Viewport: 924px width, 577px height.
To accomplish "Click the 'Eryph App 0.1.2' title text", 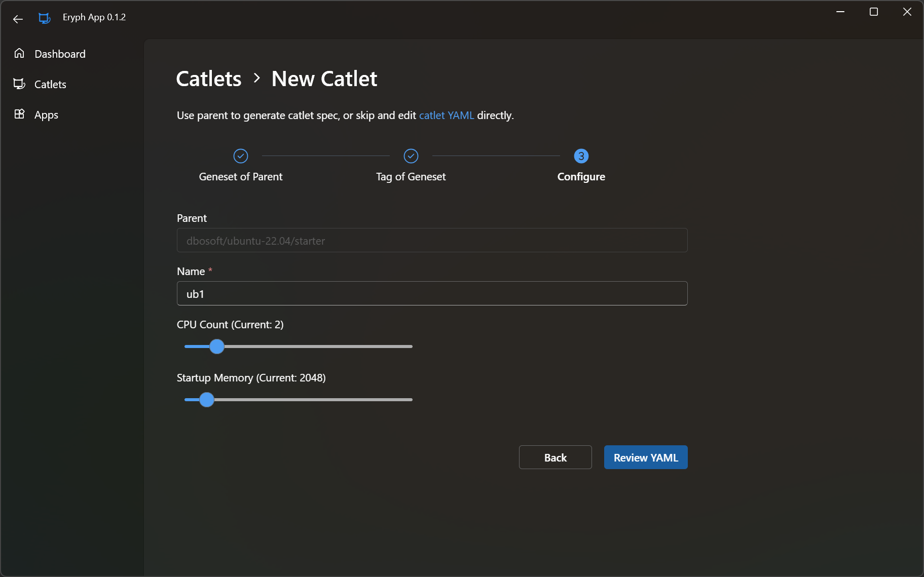I will point(94,17).
